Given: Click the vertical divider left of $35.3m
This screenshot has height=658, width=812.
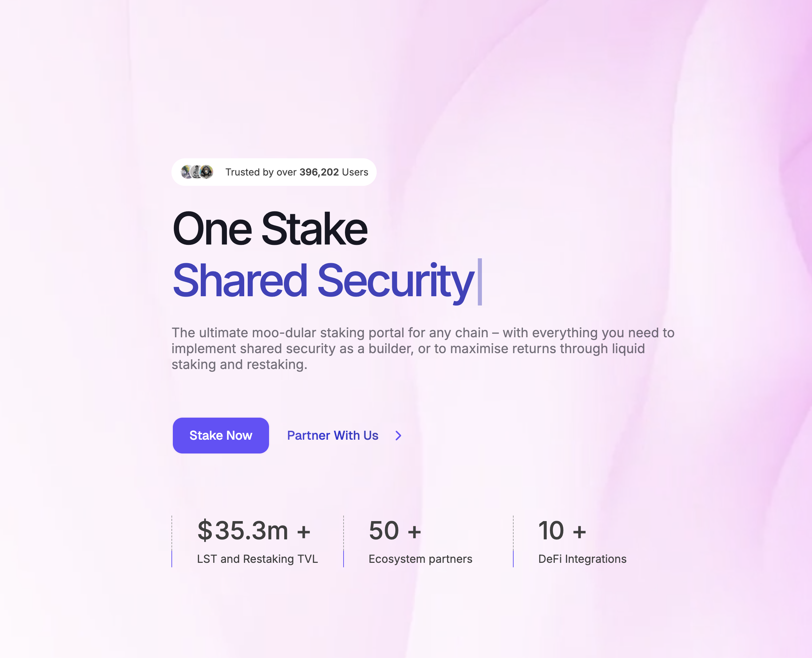Looking at the screenshot, I should tap(172, 541).
